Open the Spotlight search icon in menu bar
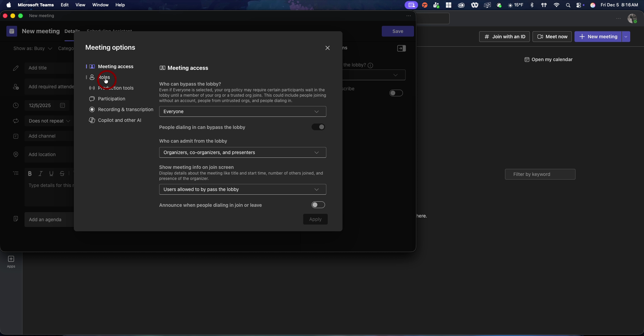 [568, 5]
